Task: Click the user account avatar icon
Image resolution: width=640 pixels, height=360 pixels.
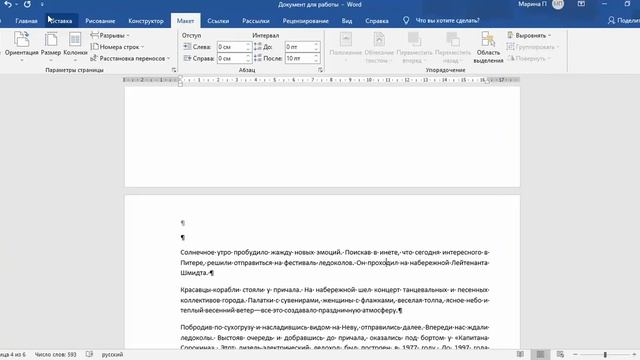Action: [558, 4]
